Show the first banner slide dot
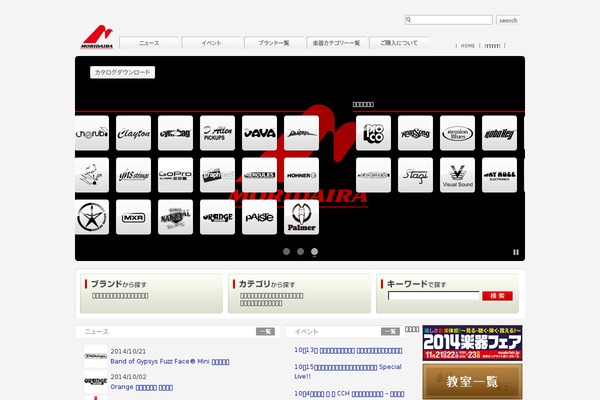The image size is (600, 400). [x=286, y=251]
